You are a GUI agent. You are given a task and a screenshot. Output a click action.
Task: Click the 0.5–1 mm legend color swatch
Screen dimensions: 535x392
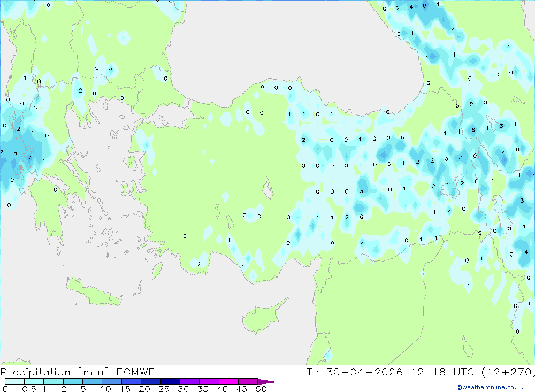click(x=34, y=381)
